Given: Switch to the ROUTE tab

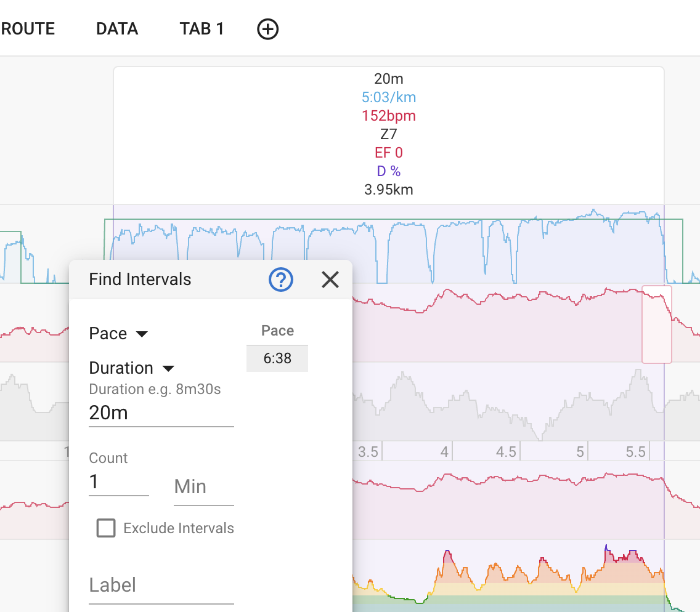Looking at the screenshot, I should (x=28, y=29).
